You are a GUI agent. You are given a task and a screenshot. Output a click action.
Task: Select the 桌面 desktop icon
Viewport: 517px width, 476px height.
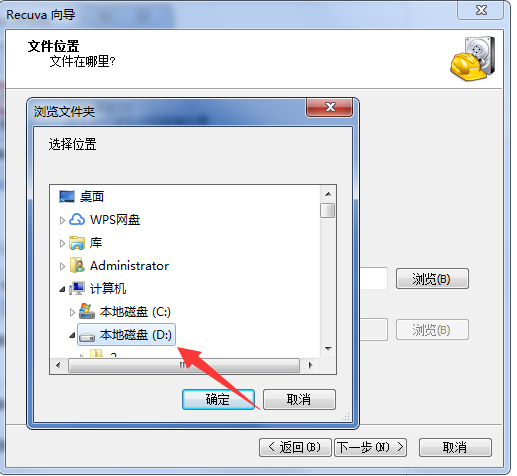[67, 196]
